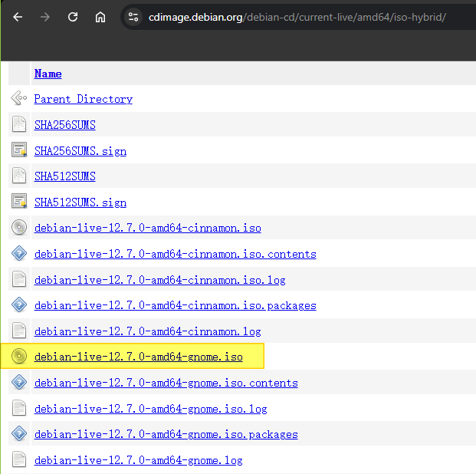Click signature icon beside SHA512SUMS.sign
The image size is (476, 474).
(19, 201)
